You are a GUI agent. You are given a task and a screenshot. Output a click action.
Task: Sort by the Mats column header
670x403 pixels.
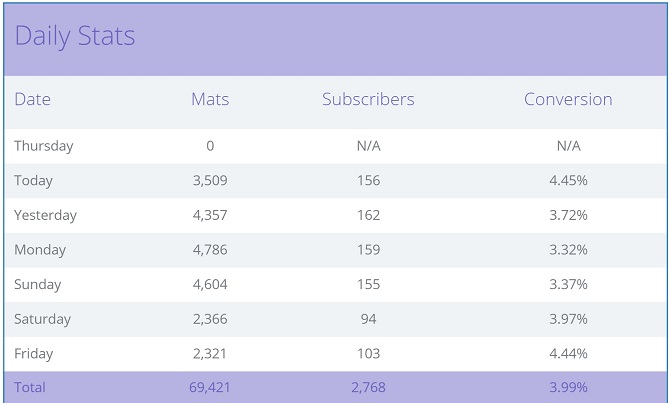pyautogui.click(x=210, y=99)
